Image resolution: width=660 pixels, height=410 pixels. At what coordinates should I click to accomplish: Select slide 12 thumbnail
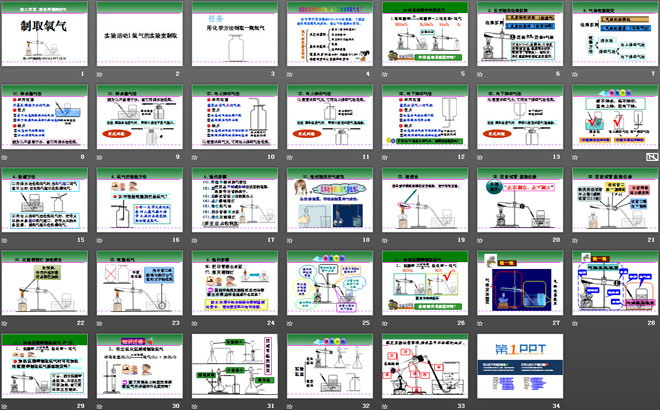pyautogui.click(x=425, y=117)
